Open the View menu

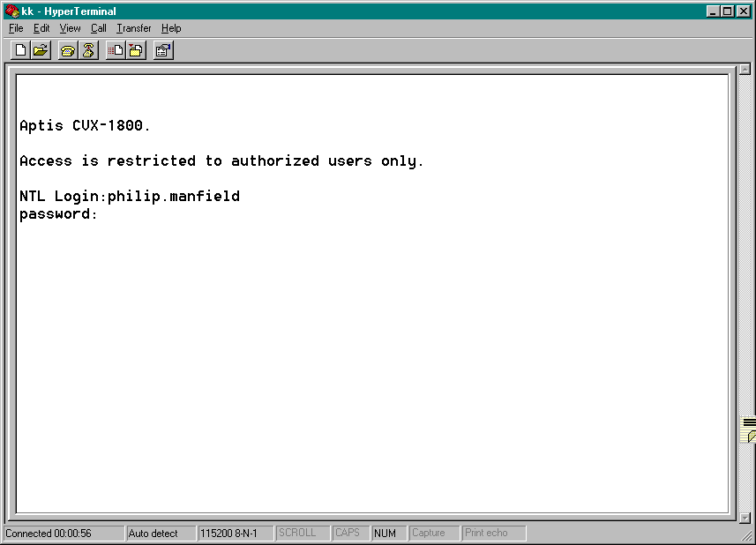[x=70, y=28]
